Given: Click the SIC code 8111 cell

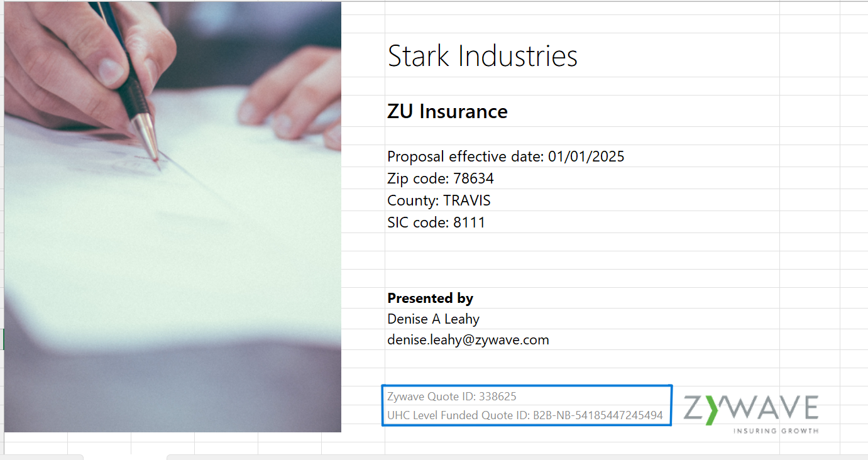Looking at the screenshot, I should pyautogui.click(x=436, y=222).
